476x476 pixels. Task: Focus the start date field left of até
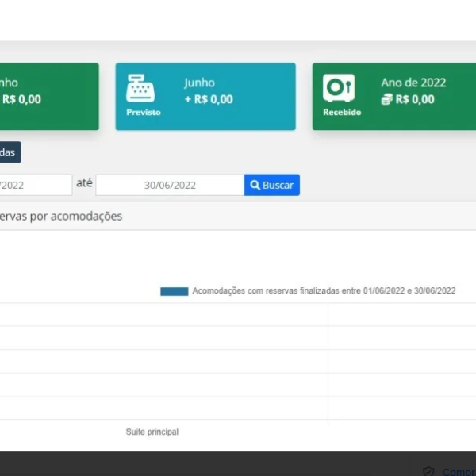click(36, 185)
